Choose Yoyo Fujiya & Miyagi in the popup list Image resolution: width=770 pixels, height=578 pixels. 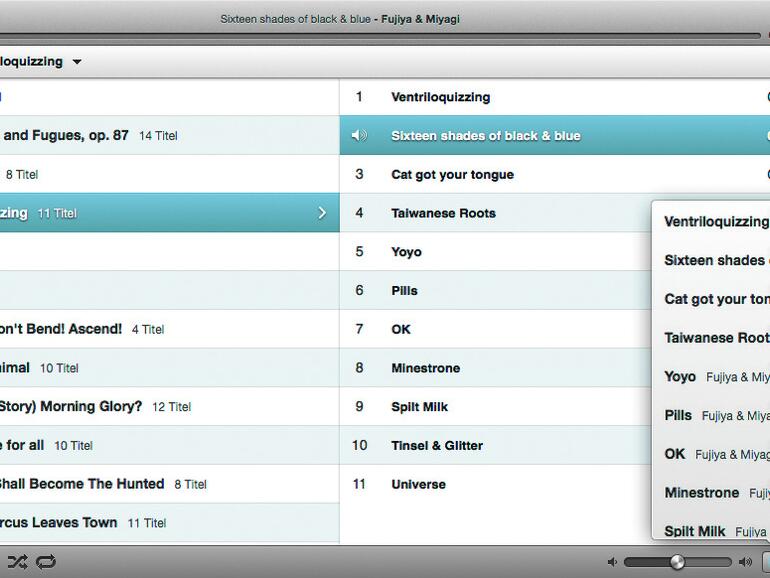(712, 377)
